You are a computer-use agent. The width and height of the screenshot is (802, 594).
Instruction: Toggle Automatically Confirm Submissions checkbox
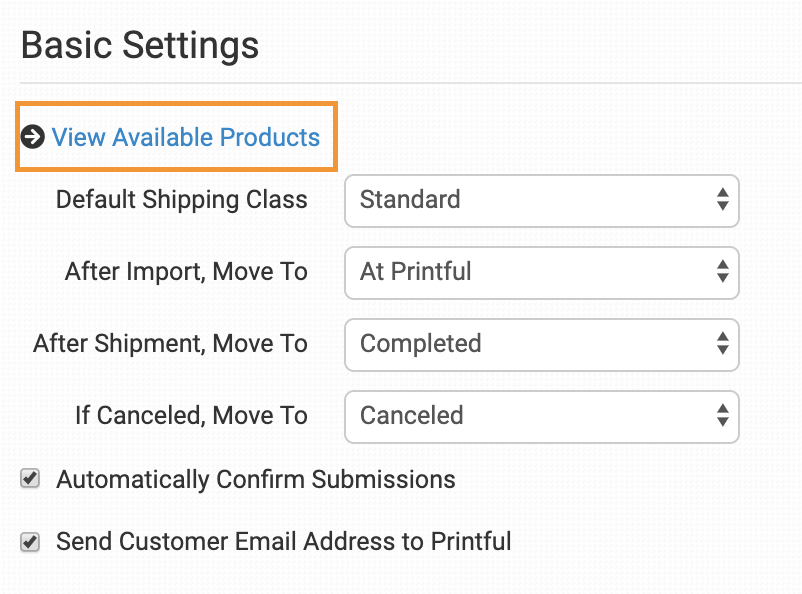[x=31, y=480]
